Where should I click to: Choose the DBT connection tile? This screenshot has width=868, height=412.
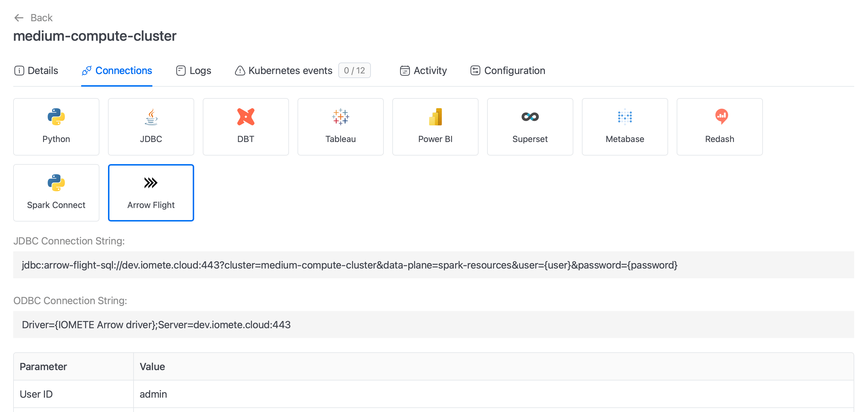[x=246, y=127]
